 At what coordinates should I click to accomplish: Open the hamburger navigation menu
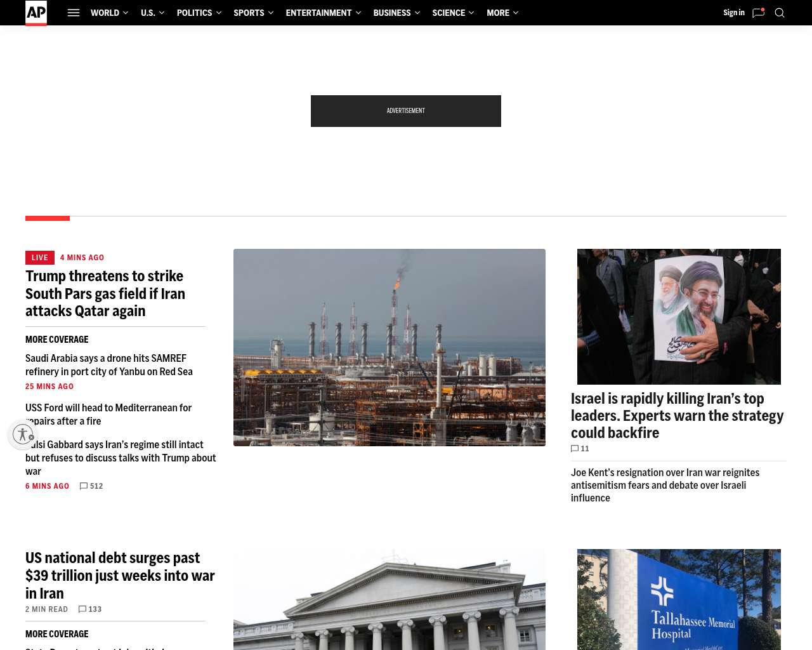tap(74, 13)
